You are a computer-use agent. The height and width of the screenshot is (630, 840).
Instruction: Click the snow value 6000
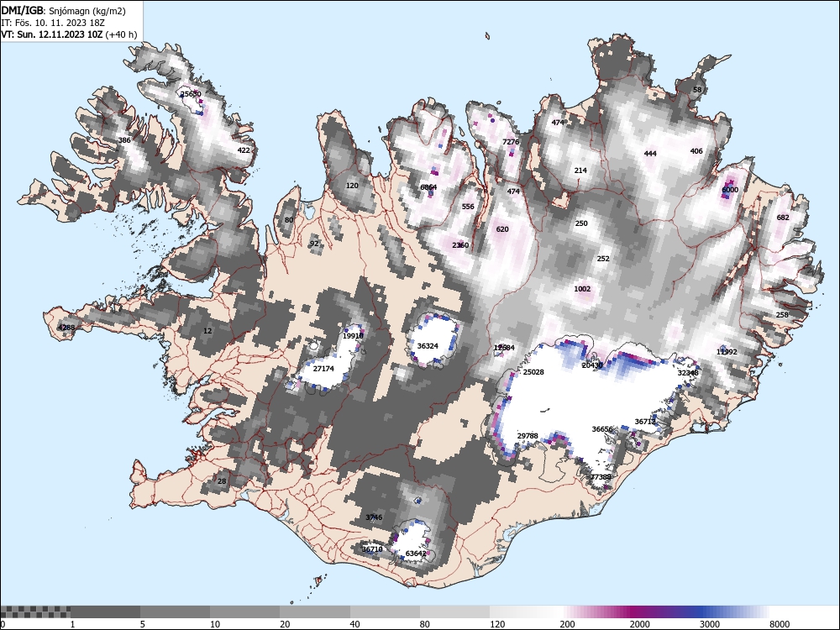tap(730, 190)
